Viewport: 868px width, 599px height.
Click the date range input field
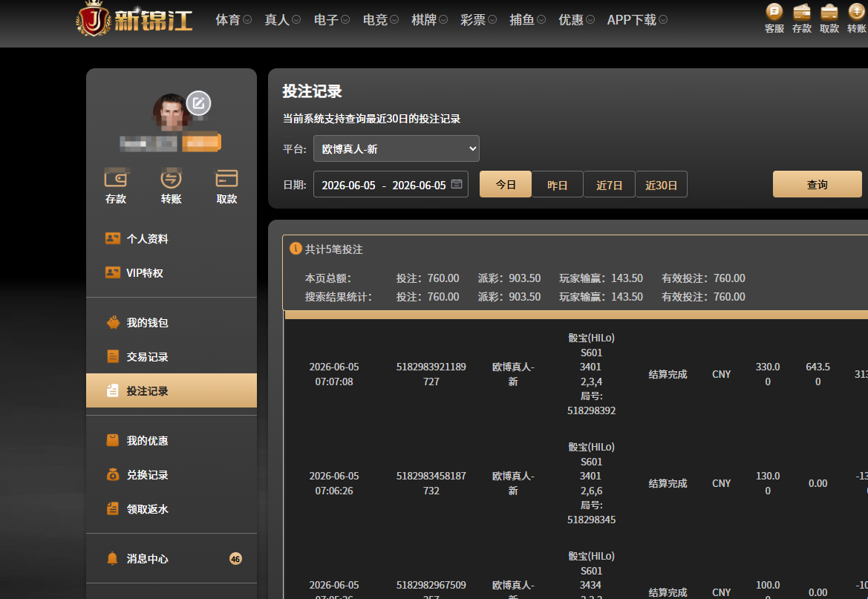point(391,184)
